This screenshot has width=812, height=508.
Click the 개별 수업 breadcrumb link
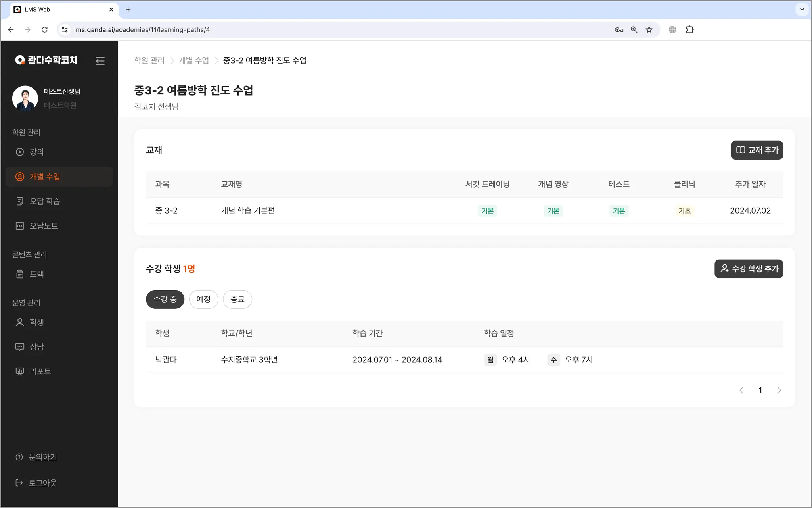[193, 60]
